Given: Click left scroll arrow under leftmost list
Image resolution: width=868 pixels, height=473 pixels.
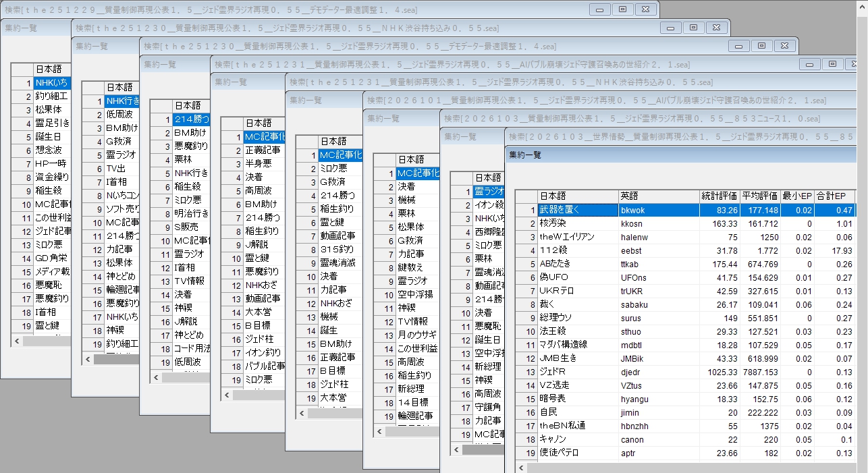Looking at the screenshot, I should click(17, 341).
